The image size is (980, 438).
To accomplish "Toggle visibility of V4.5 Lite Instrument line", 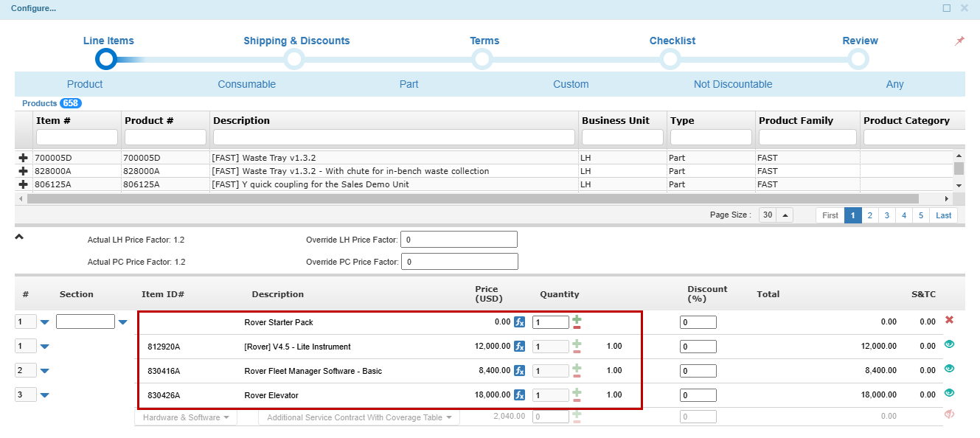I will (950, 344).
